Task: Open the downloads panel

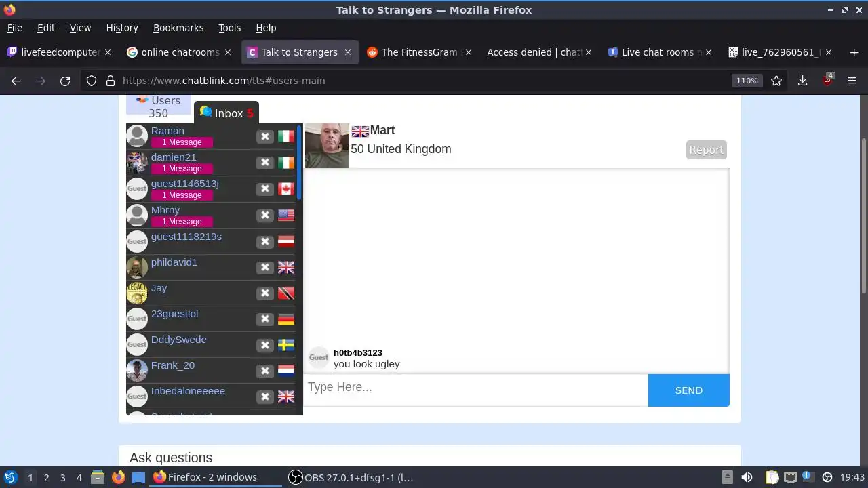Action: coord(803,81)
